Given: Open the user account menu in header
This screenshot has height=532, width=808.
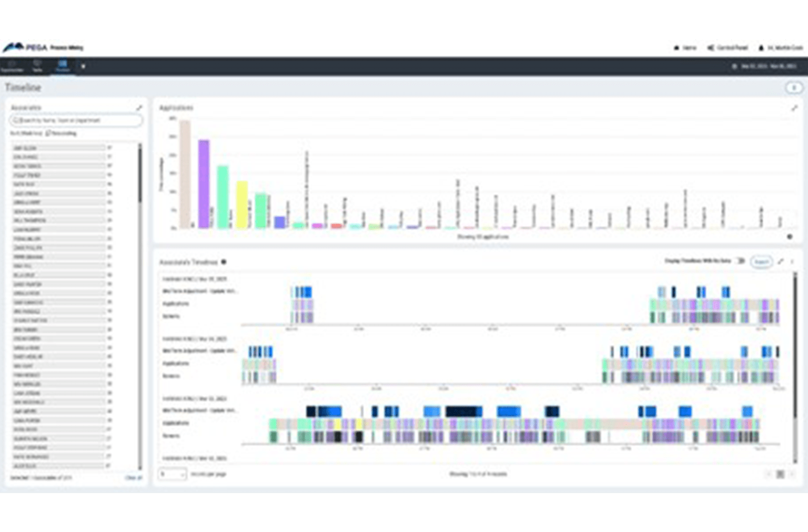Looking at the screenshot, I should 781,48.
